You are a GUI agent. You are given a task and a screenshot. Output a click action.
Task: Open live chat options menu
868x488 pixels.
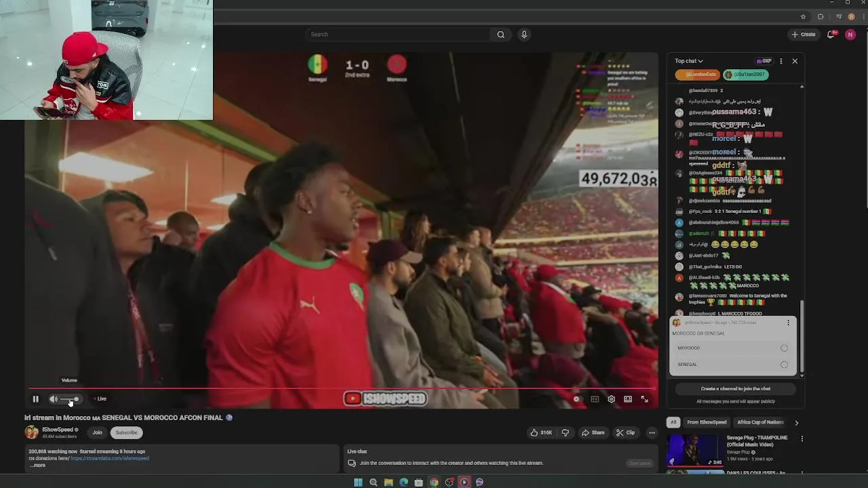coord(781,61)
